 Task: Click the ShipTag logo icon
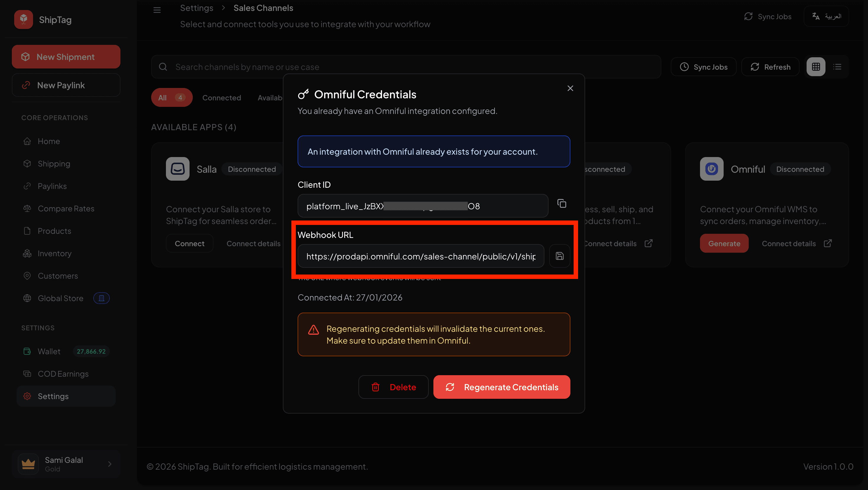[24, 19]
